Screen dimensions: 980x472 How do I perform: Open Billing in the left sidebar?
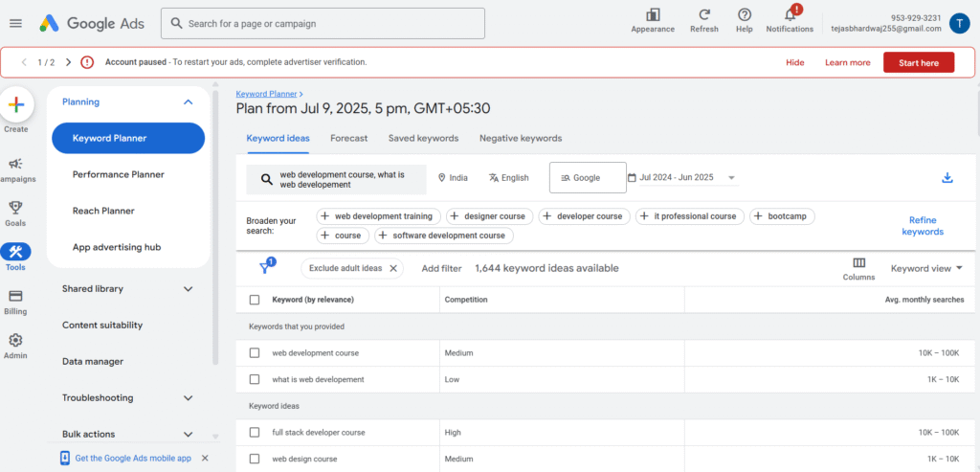[x=15, y=302]
